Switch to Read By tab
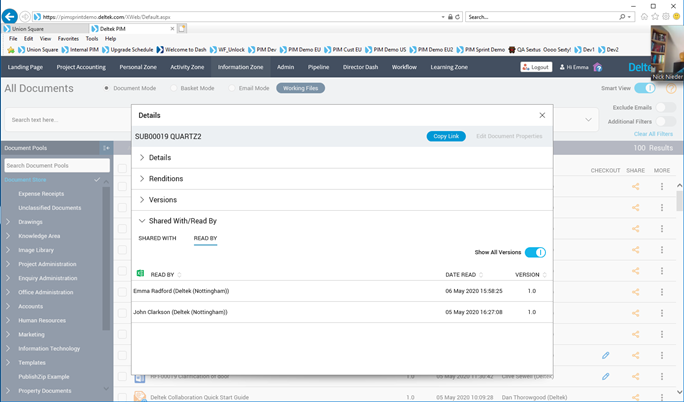 coord(205,238)
